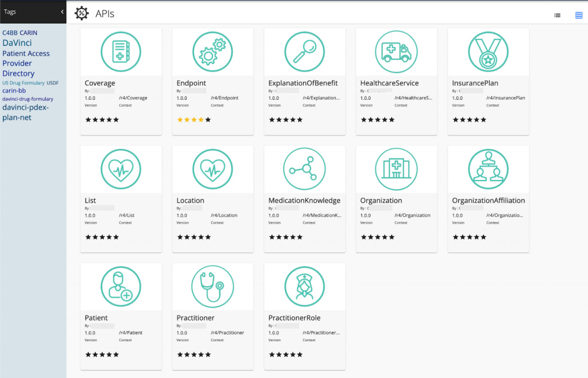Viewport: 588px width, 378px height.
Task: Open the OrganizationAffiliation API title
Action: [x=489, y=200]
